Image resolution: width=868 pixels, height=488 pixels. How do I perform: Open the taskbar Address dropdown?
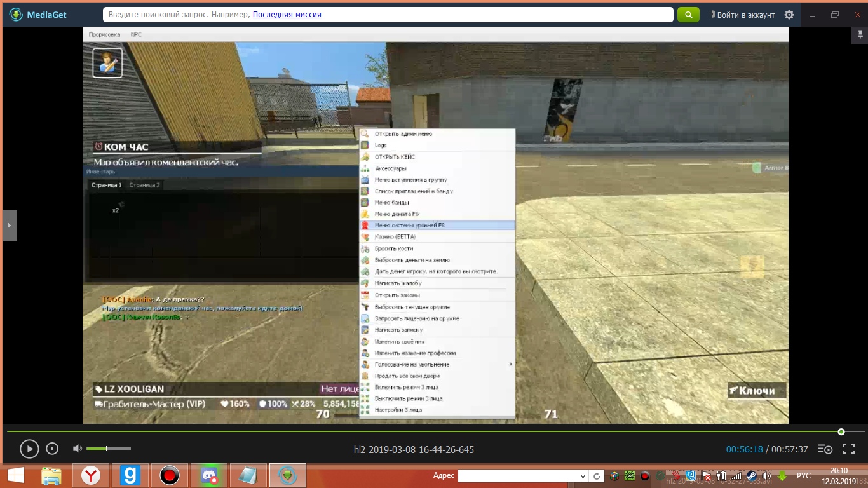point(583,476)
